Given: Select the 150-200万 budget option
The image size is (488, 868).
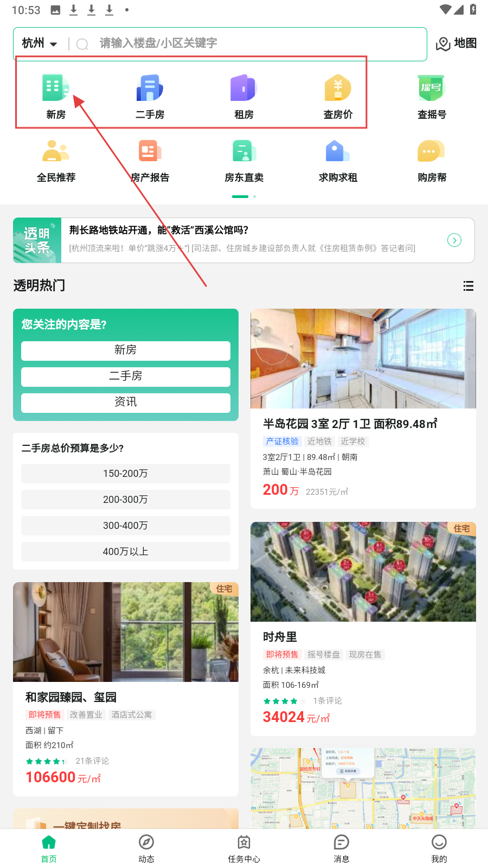Looking at the screenshot, I should (126, 474).
